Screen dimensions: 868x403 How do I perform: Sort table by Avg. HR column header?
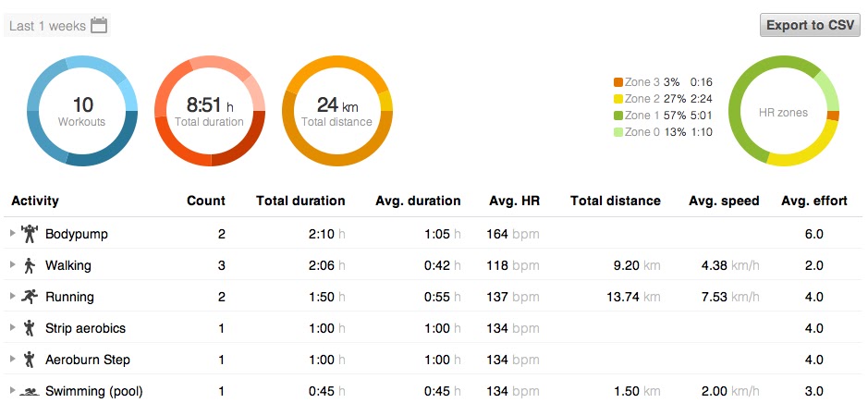[513, 201]
